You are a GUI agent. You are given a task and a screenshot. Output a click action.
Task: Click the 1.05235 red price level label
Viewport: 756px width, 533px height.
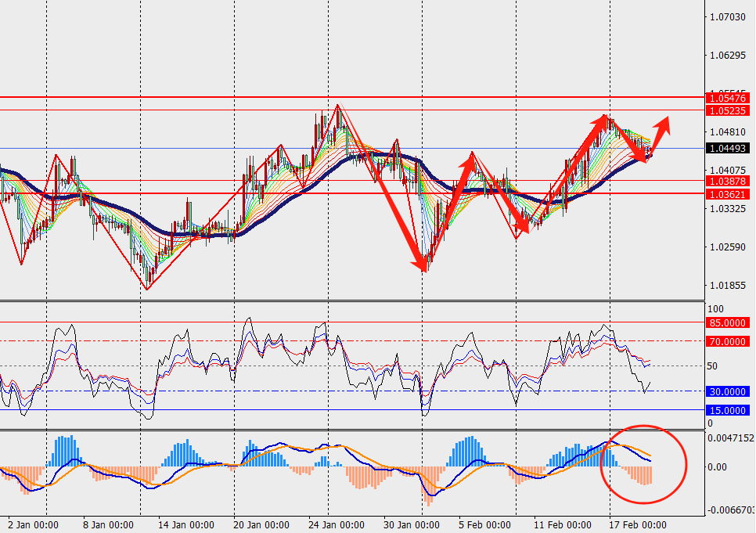pos(728,111)
